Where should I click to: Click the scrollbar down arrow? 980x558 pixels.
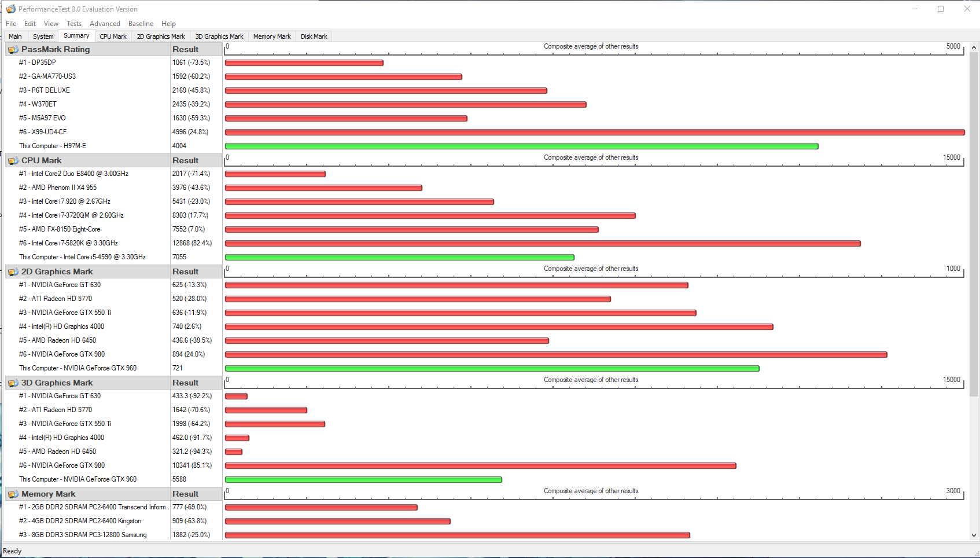974,535
